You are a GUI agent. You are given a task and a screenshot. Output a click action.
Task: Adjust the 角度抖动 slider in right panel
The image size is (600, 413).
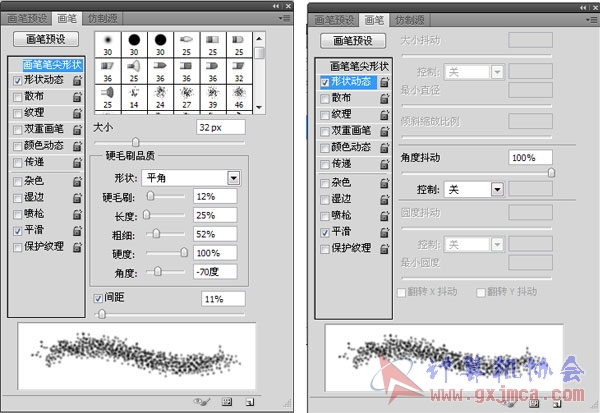(x=551, y=173)
